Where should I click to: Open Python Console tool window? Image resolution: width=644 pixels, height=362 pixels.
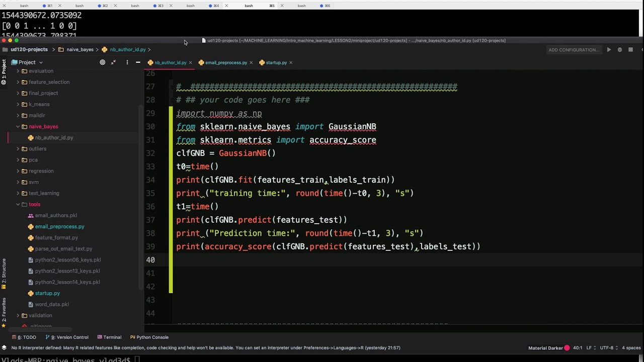coord(149,337)
